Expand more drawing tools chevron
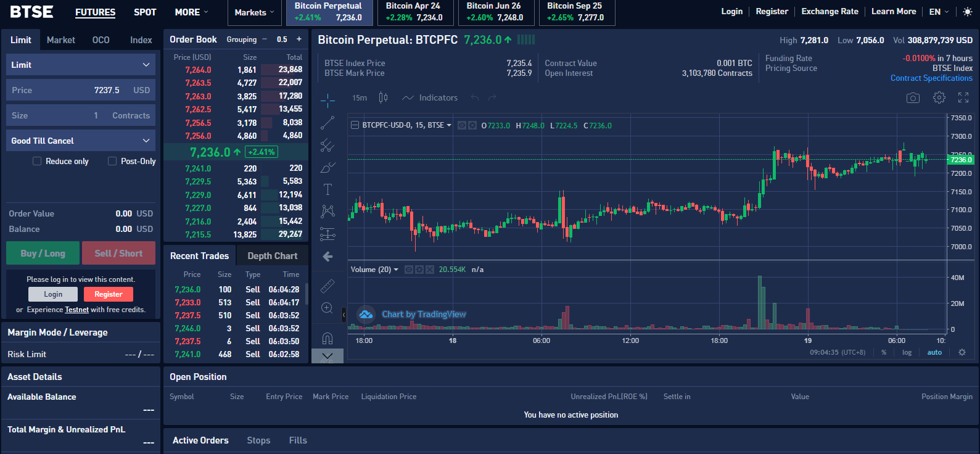Image resolution: width=980 pixels, height=454 pixels. 327,356
